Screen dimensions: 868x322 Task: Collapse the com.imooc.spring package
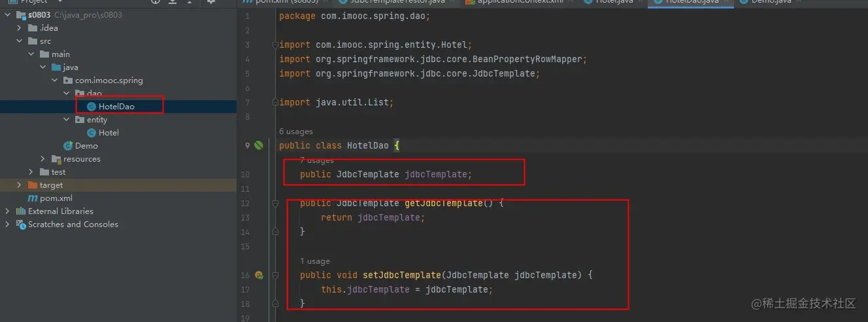pyautogui.click(x=55, y=80)
